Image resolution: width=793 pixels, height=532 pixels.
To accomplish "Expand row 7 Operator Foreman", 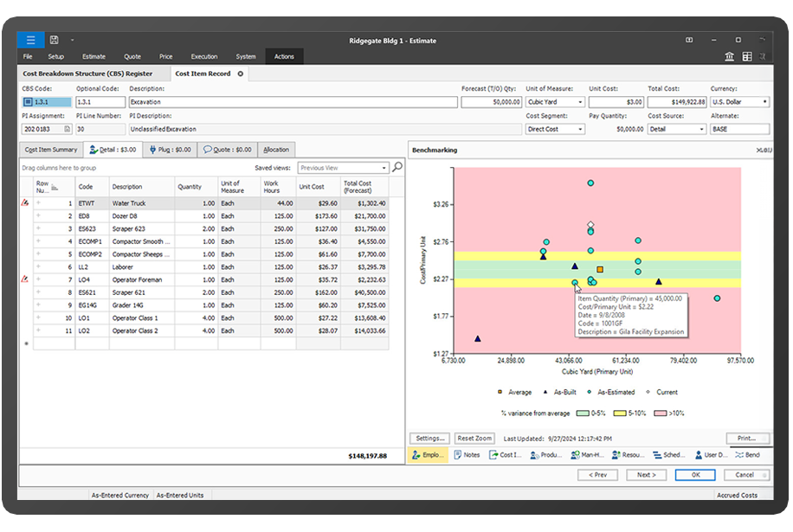I will [38, 279].
